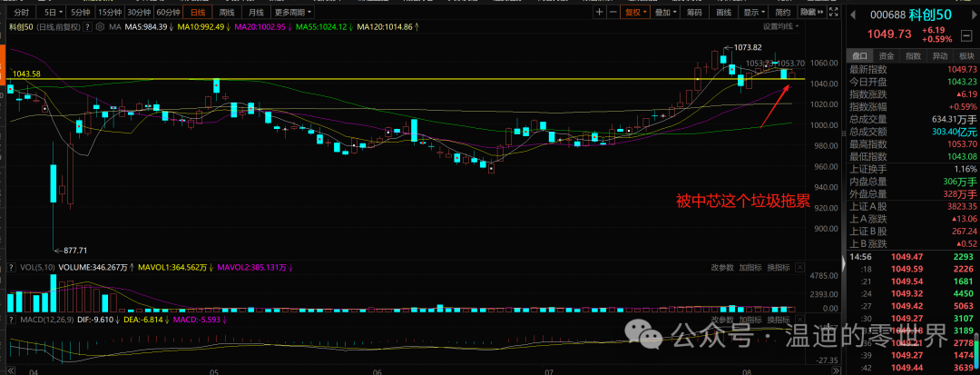Open the 5日 period dropdown
Viewport: 980px width, 375px height.
click(52, 12)
